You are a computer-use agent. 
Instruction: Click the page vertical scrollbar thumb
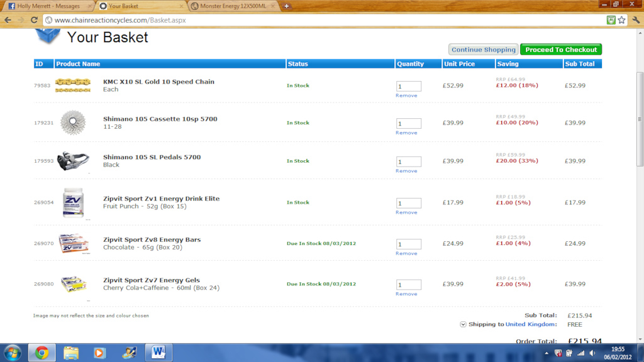640,119
